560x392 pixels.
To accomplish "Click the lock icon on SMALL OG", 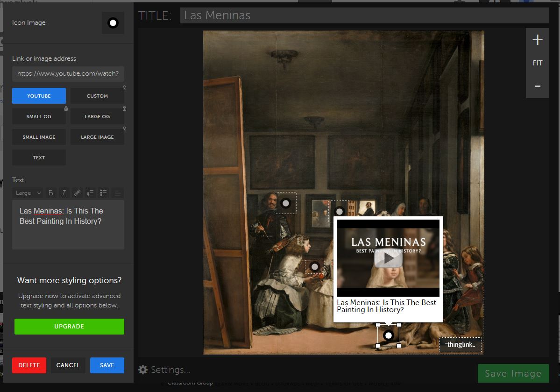I will 66,108.
